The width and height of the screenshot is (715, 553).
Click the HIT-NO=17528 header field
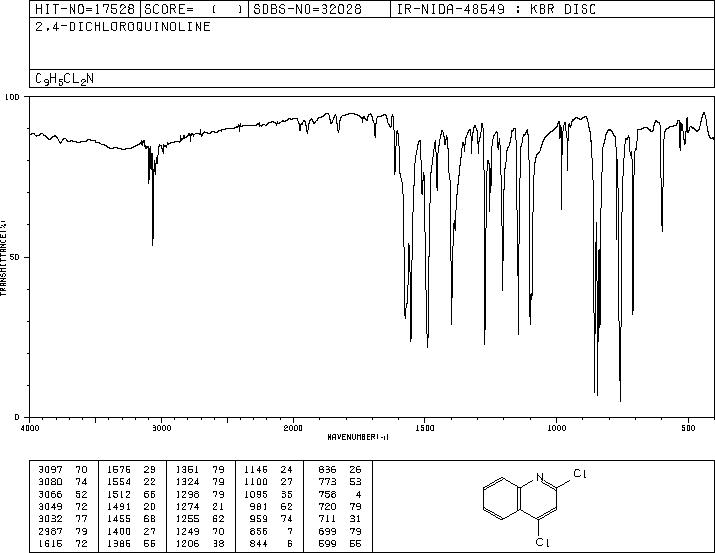pos(85,9)
